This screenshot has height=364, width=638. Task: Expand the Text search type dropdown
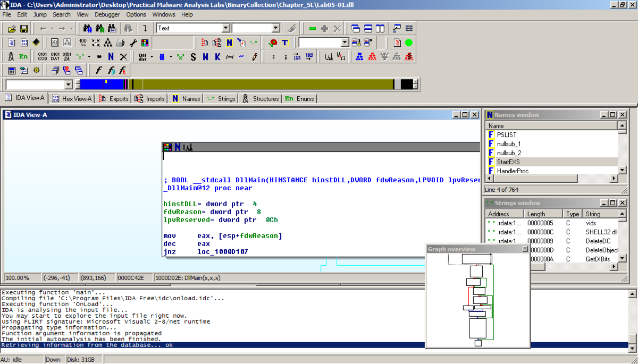click(225, 28)
